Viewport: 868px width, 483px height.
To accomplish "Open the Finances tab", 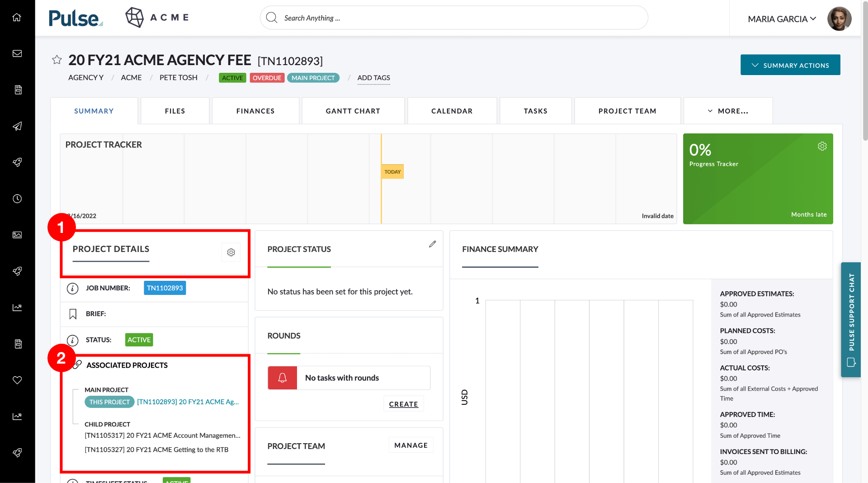I will (x=255, y=111).
